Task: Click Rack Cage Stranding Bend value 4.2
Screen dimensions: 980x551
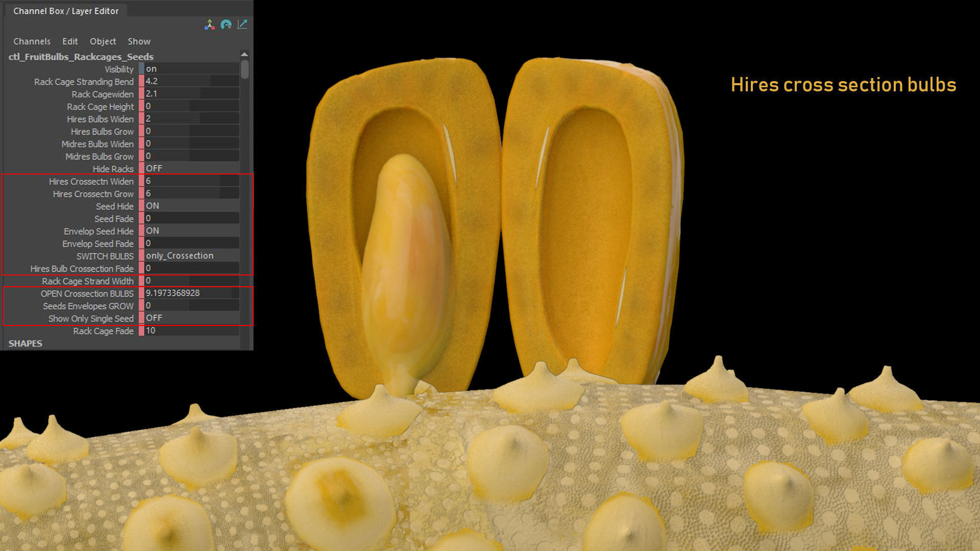Action: coord(191,81)
